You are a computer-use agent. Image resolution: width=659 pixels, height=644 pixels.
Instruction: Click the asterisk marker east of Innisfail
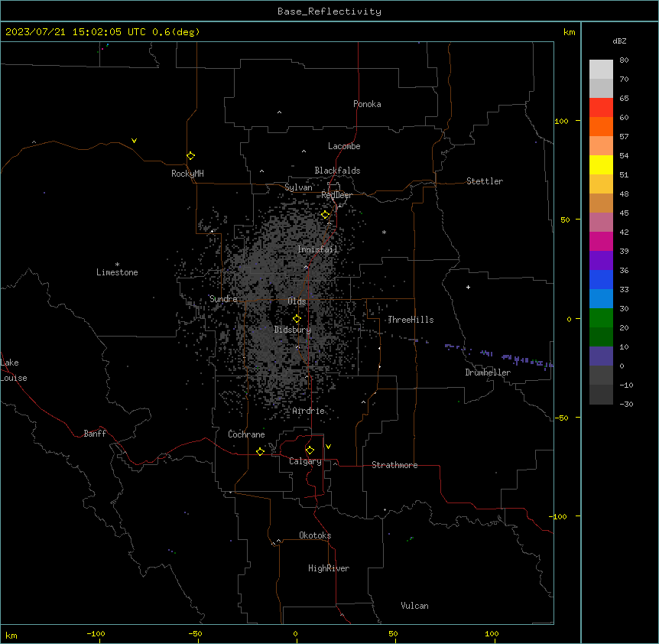[384, 232]
